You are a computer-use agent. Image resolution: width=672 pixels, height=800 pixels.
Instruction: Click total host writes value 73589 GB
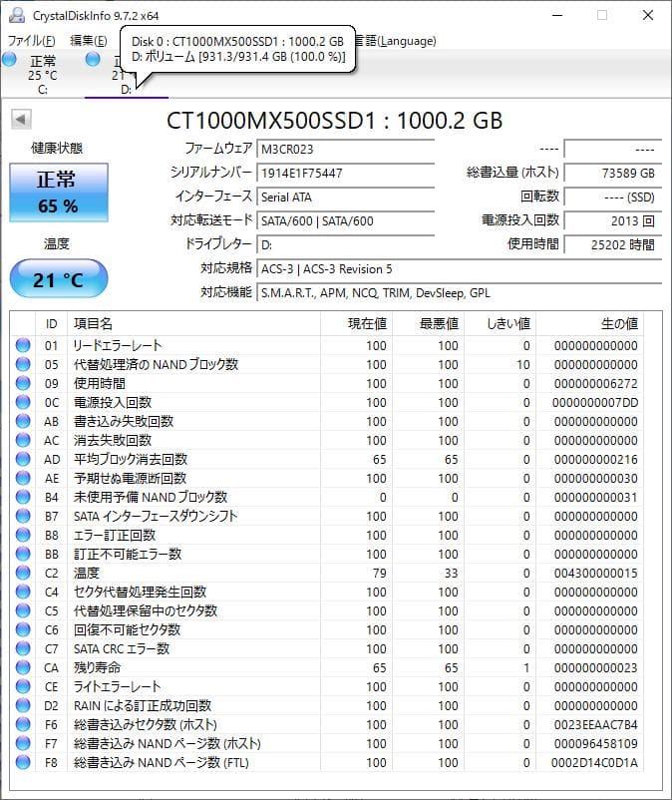click(x=613, y=173)
